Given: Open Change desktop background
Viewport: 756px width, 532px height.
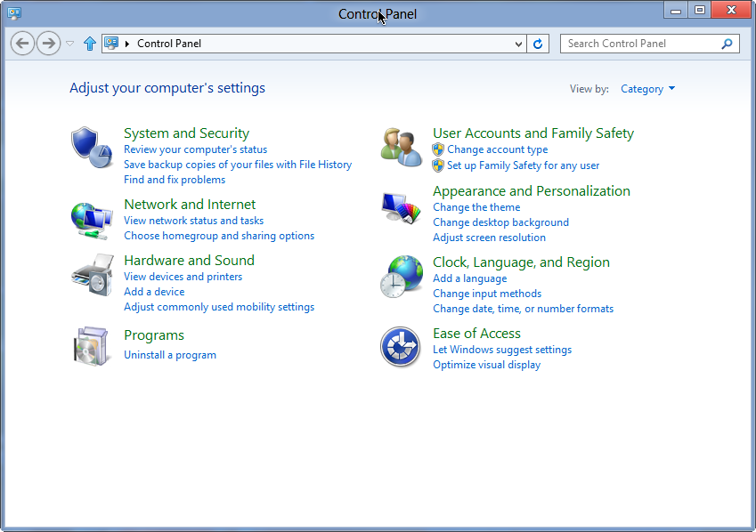Looking at the screenshot, I should click(501, 222).
